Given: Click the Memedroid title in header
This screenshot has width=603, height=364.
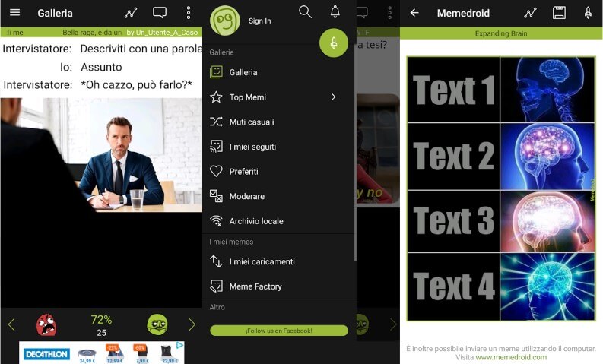Looking at the screenshot, I should [463, 13].
